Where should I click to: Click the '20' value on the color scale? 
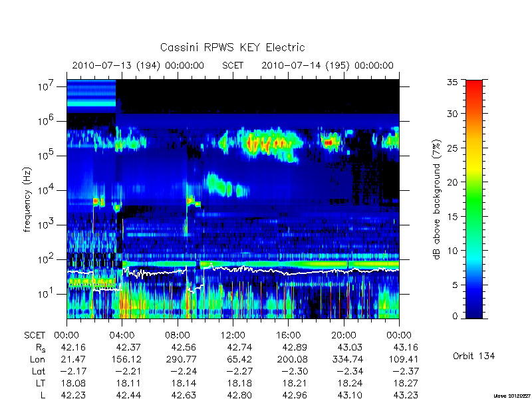click(x=452, y=182)
